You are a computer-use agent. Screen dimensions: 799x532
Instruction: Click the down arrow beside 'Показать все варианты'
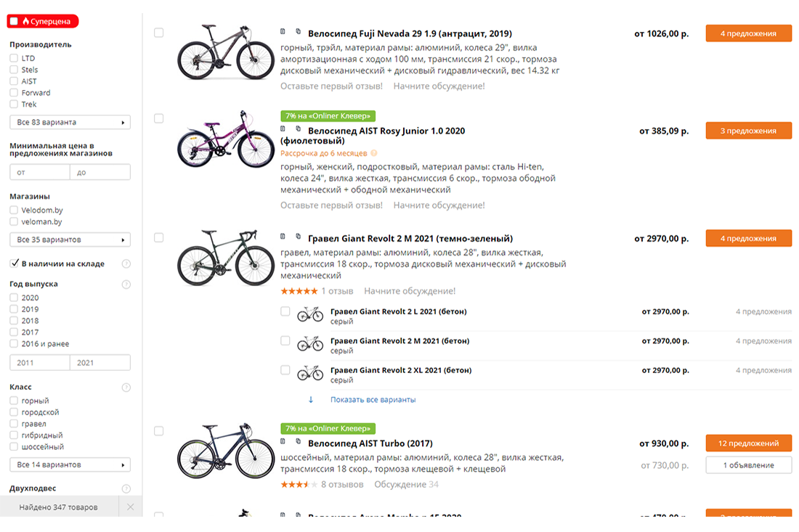pos(311,400)
